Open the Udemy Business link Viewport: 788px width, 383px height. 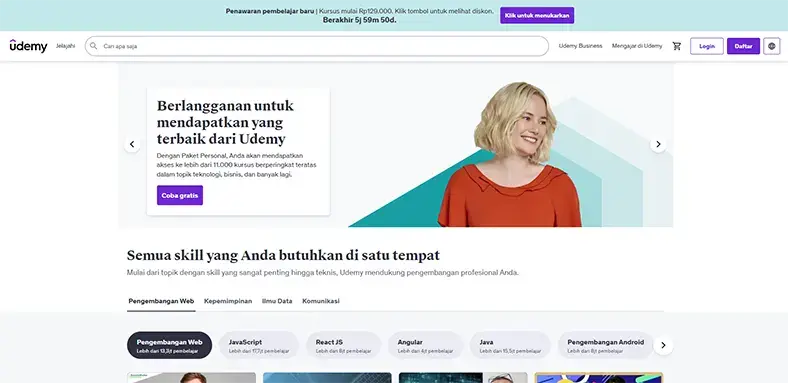580,46
